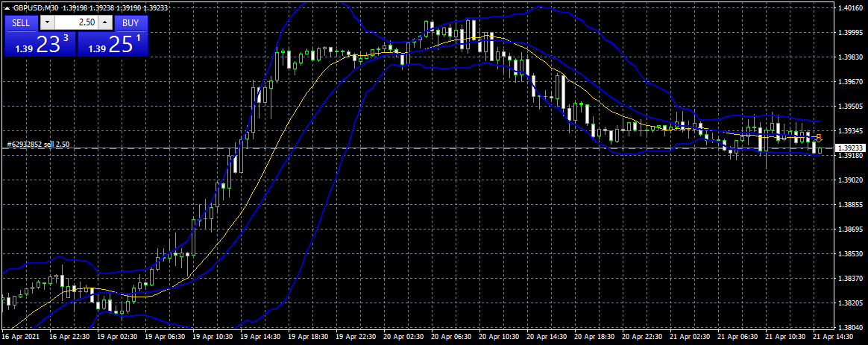Click the 2.50 lot volume field
This screenshot has height=345, width=868.
coord(77,22)
